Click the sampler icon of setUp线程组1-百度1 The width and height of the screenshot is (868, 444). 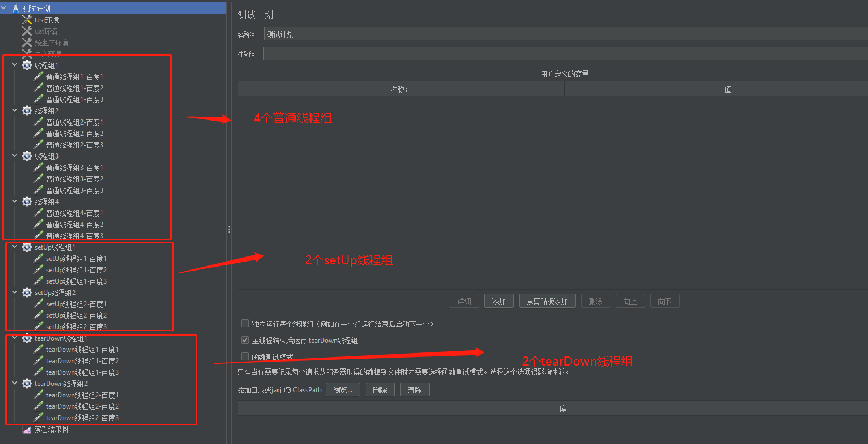click(x=38, y=259)
